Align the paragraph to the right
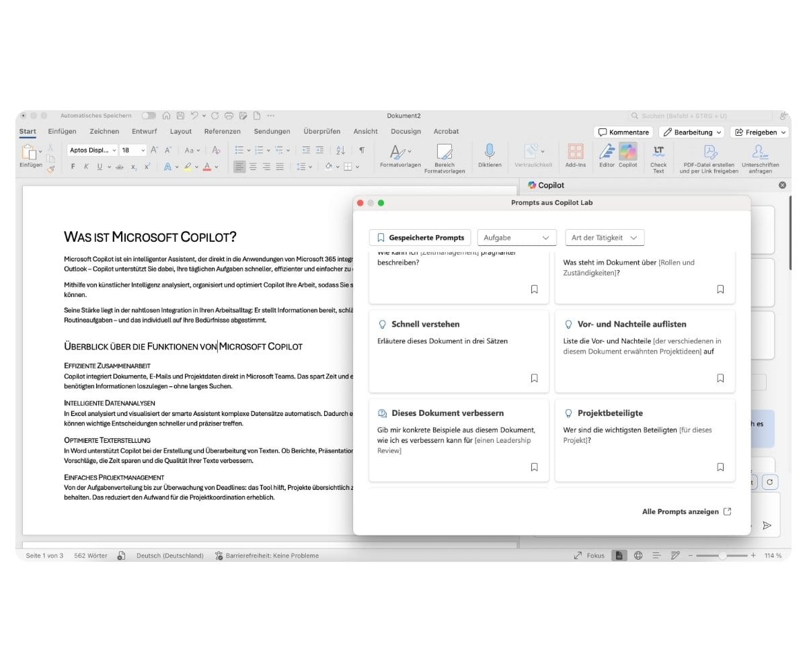 click(x=266, y=167)
